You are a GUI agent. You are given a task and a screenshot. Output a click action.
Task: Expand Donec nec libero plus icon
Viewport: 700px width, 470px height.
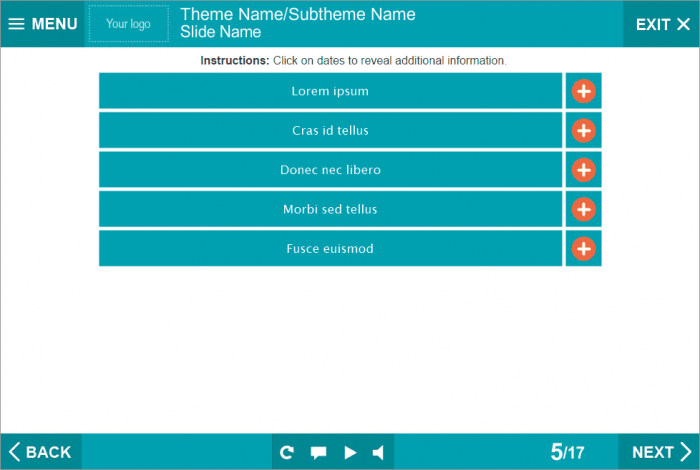[x=583, y=170]
